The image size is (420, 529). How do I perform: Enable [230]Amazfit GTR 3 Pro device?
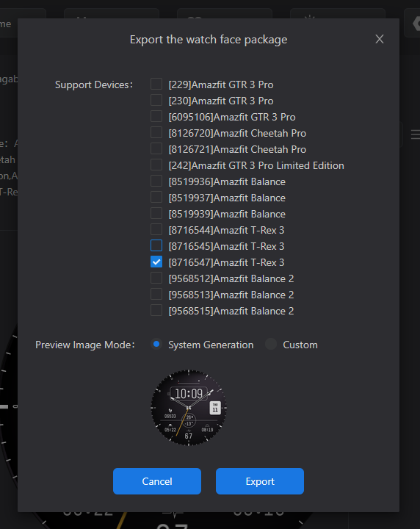156,100
